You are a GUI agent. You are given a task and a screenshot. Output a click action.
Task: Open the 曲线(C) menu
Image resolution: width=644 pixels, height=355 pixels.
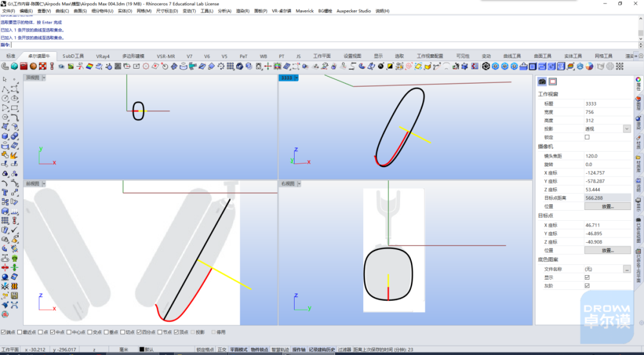[x=62, y=11]
